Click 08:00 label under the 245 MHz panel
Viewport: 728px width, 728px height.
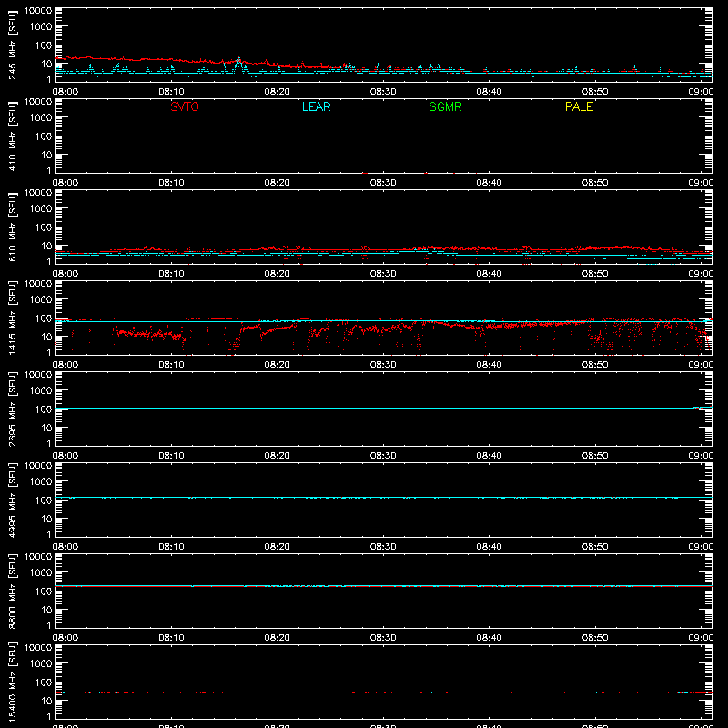click(x=66, y=92)
